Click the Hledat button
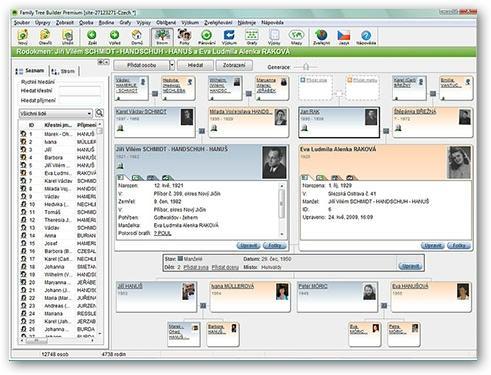This screenshot has height=375, width=491. [x=195, y=65]
